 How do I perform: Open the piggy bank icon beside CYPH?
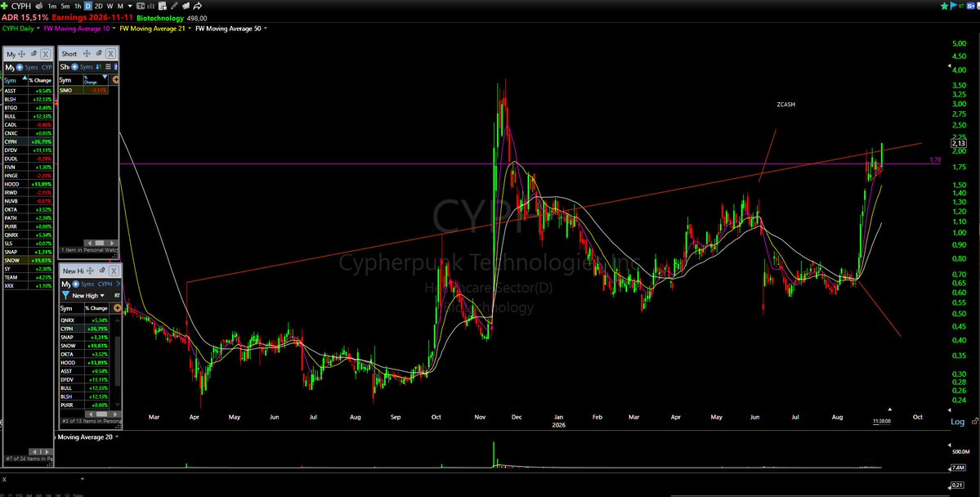point(38,7)
